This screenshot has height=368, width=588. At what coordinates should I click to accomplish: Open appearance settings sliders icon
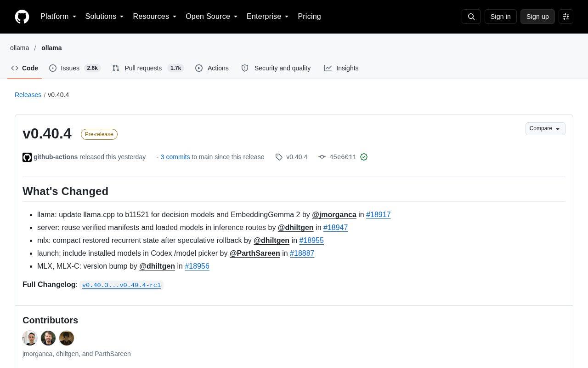(566, 17)
